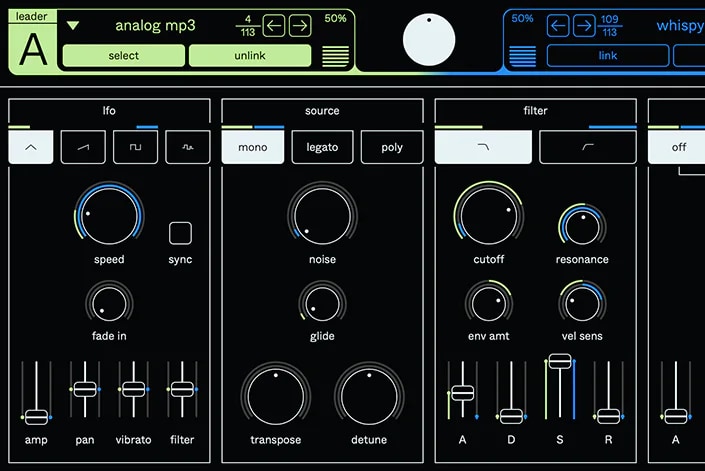Load previous preset with green left arrow

pos(274,26)
